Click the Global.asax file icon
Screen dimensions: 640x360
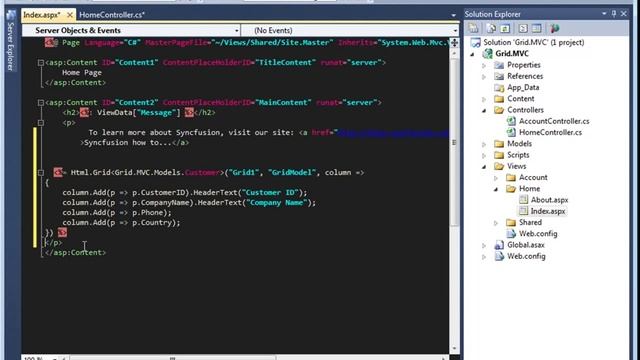tap(499, 245)
